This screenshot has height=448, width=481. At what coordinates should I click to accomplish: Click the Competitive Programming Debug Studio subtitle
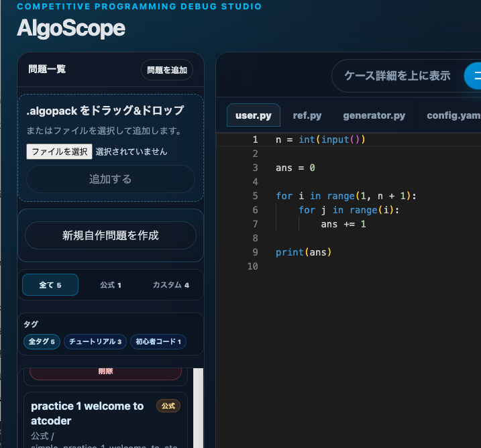tap(140, 7)
